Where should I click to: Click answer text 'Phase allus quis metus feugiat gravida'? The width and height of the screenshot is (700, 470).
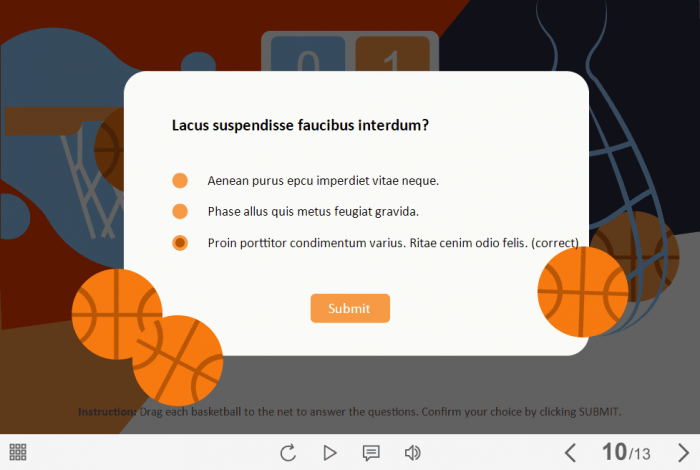(x=313, y=212)
